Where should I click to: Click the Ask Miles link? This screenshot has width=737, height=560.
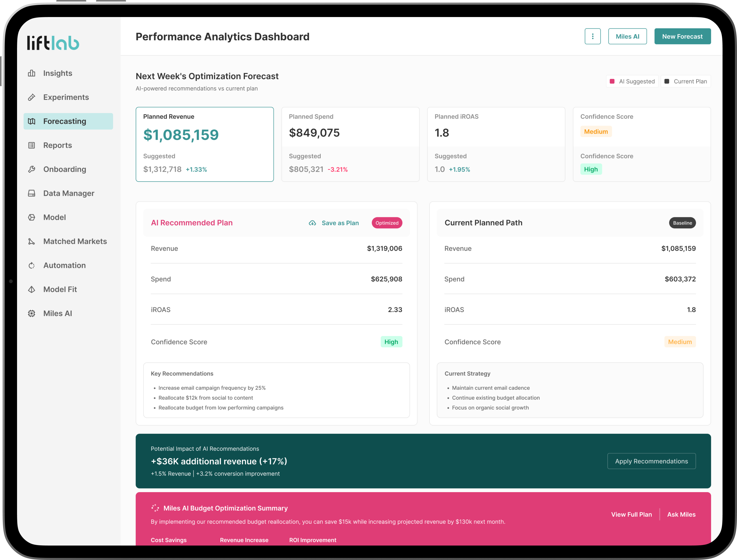tap(681, 514)
